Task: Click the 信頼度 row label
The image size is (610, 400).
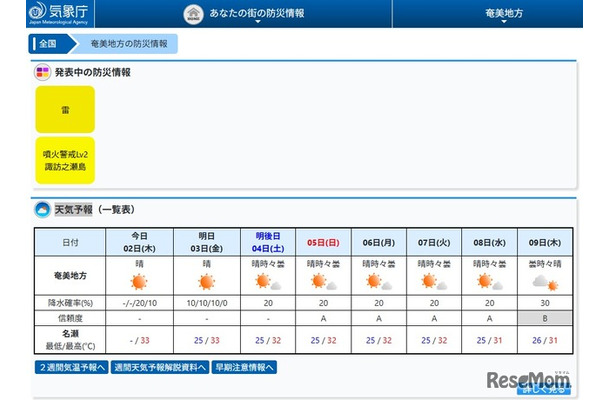Action: pyautogui.click(x=70, y=318)
